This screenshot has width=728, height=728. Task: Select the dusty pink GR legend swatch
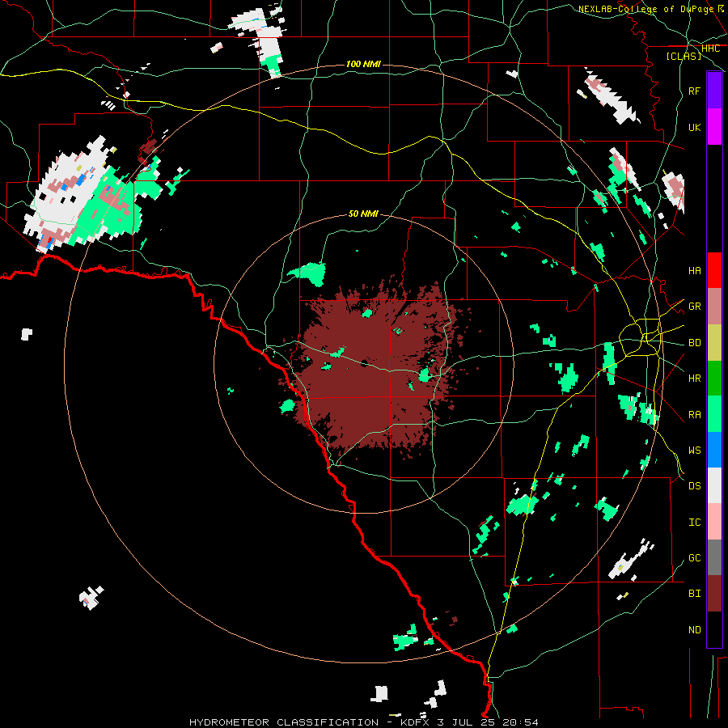(x=714, y=307)
